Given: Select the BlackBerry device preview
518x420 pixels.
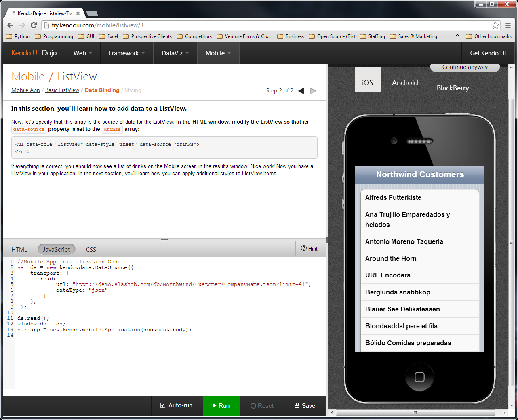Looking at the screenshot, I should pyautogui.click(x=453, y=88).
